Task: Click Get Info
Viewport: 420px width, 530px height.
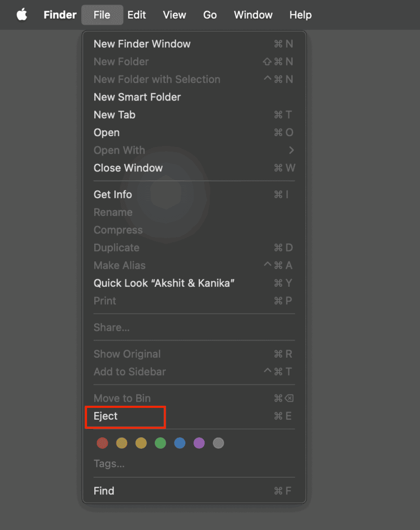Action: [x=112, y=194]
